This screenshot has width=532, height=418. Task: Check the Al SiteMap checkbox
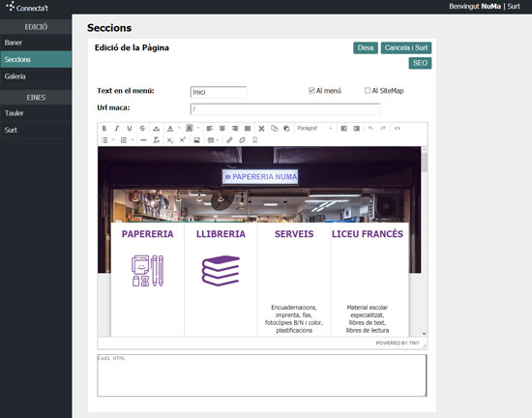point(368,90)
